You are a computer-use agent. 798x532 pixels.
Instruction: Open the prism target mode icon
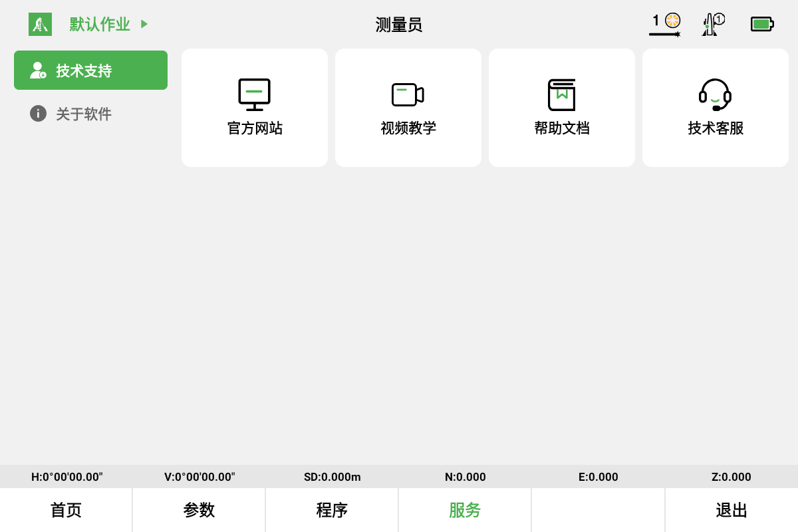tap(665, 25)
